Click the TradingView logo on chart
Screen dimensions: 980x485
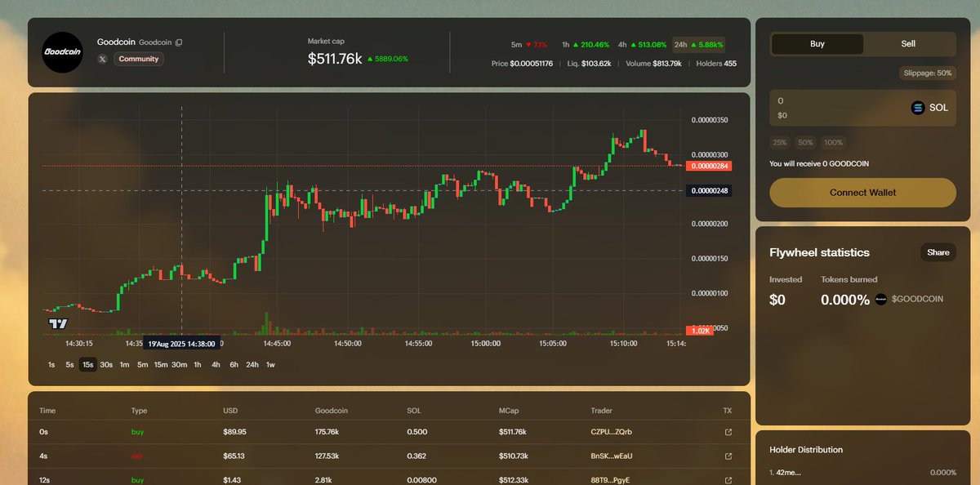[x=58, y=324]
